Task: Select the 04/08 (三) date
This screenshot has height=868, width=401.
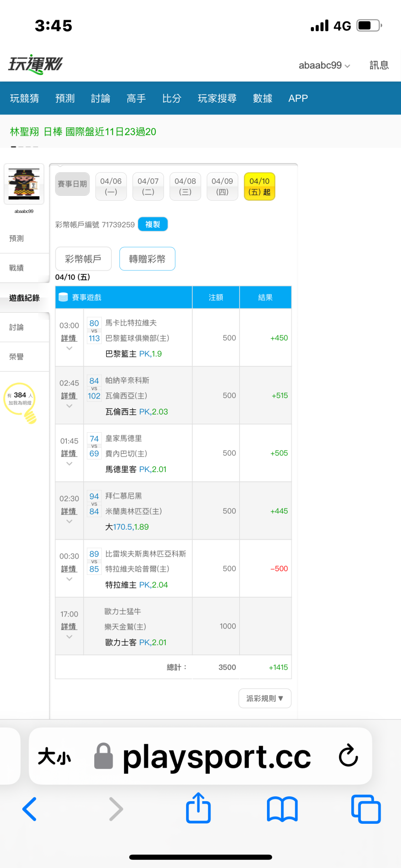Action: [185, 186]
